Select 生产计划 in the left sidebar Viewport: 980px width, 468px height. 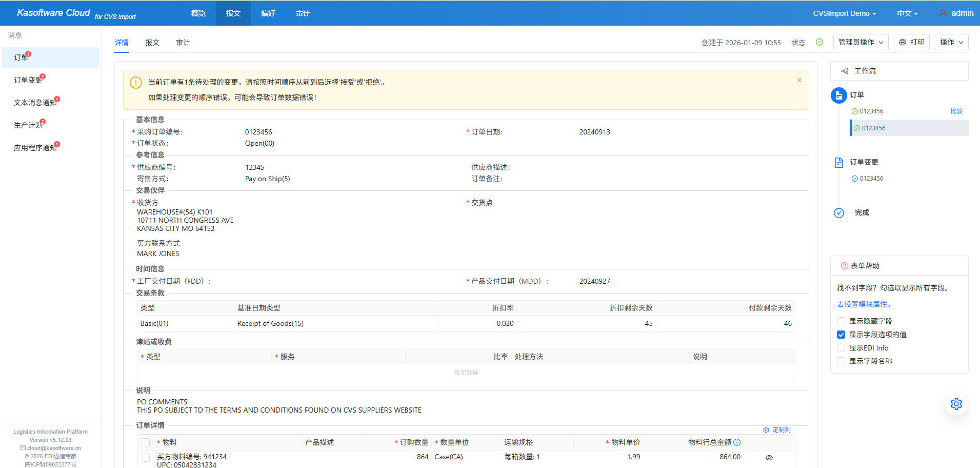(x=28, y=125)
